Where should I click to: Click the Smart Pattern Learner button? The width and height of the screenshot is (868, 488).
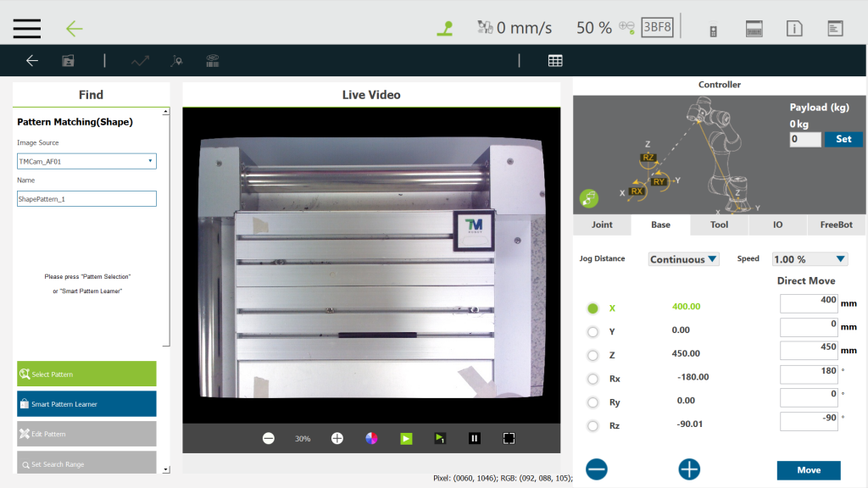86,404
